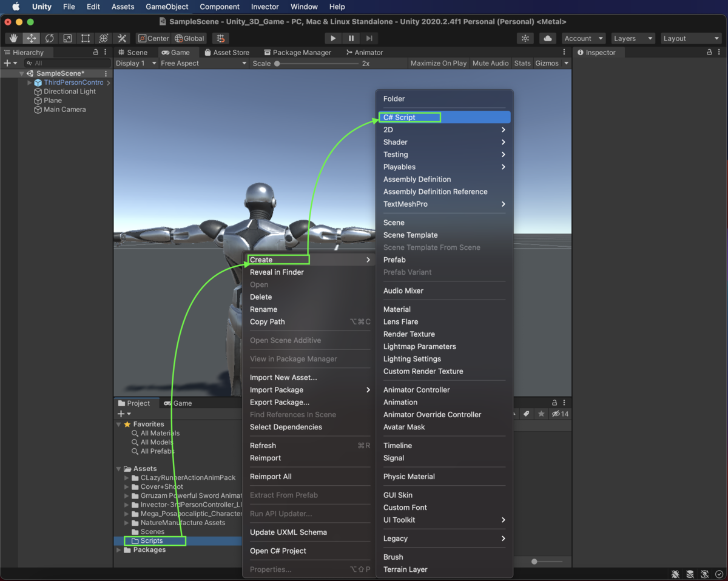
Task: Open the Free Aspect dropdown
Action: [x=203, y=63]
